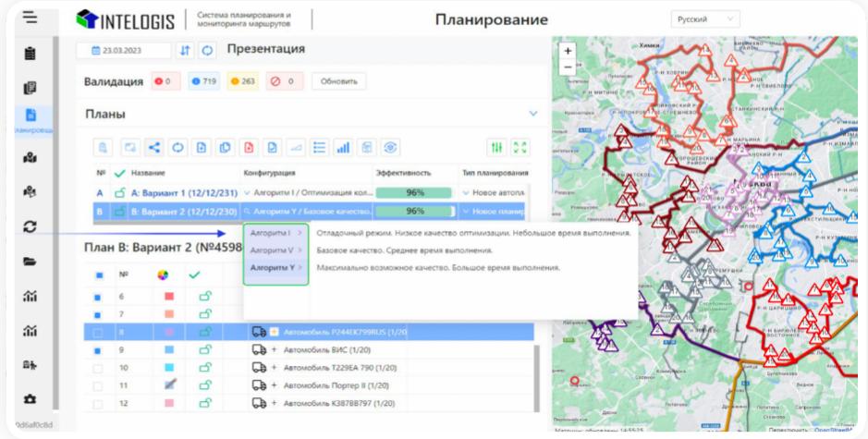Select Алгоритм I menu option
The width and height of the screenshot is (868, 439).
pos(275,233)
